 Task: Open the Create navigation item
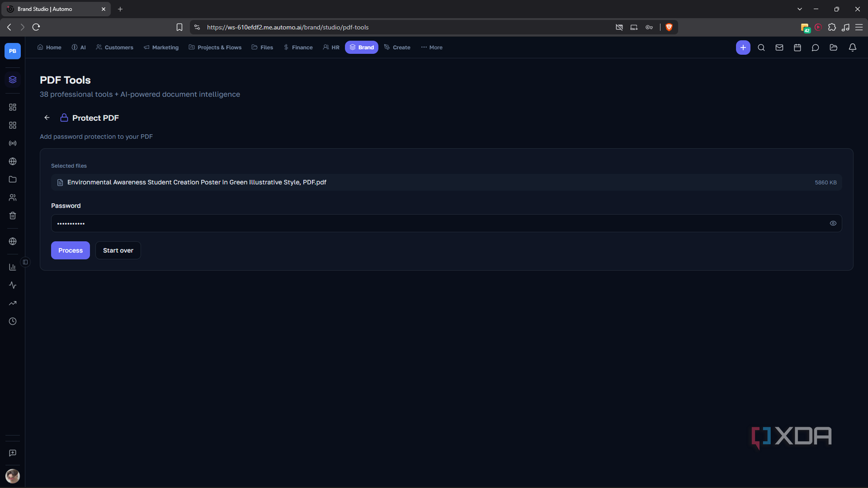[398, 47]
